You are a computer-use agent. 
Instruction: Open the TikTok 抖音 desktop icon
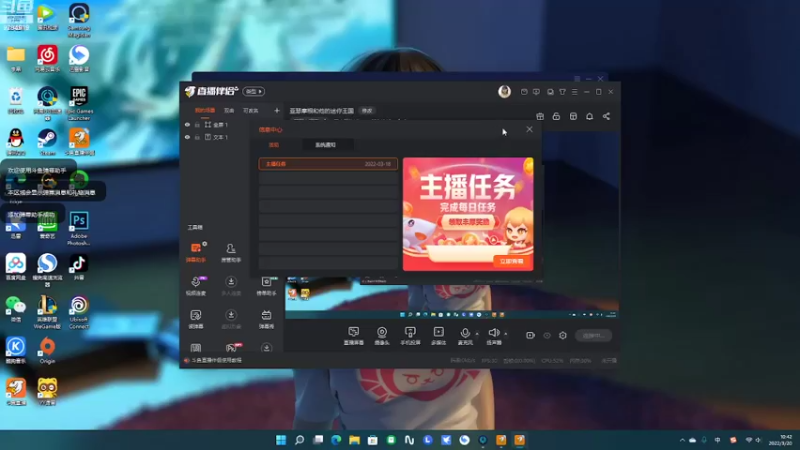79,267
